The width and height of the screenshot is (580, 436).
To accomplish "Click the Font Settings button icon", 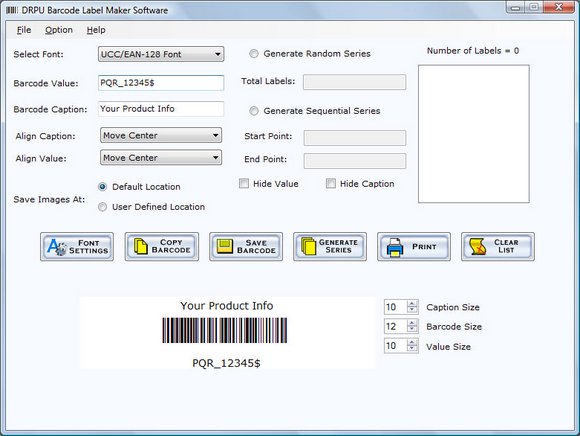I will click(x=57, y=247).
